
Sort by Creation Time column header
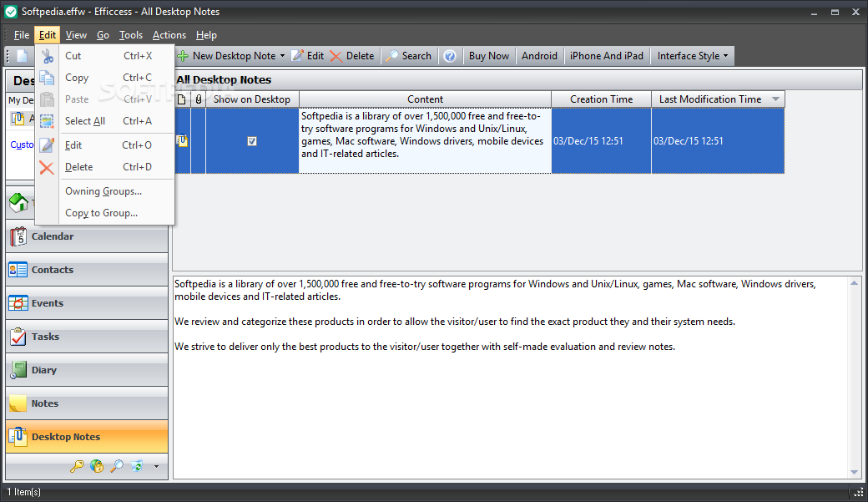coord(601,99)
